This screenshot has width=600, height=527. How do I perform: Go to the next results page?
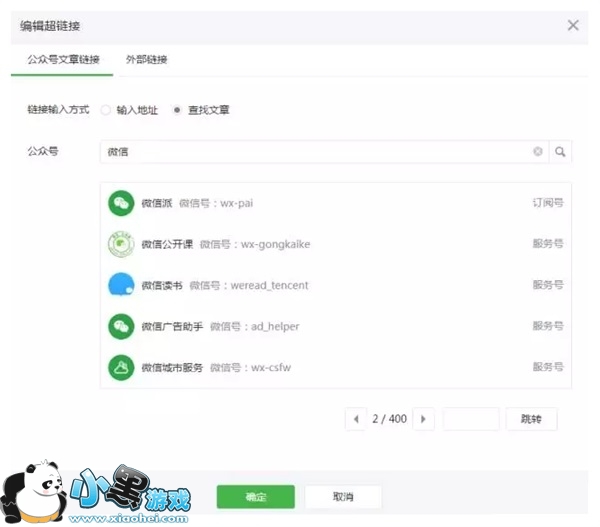pos(423,419)
